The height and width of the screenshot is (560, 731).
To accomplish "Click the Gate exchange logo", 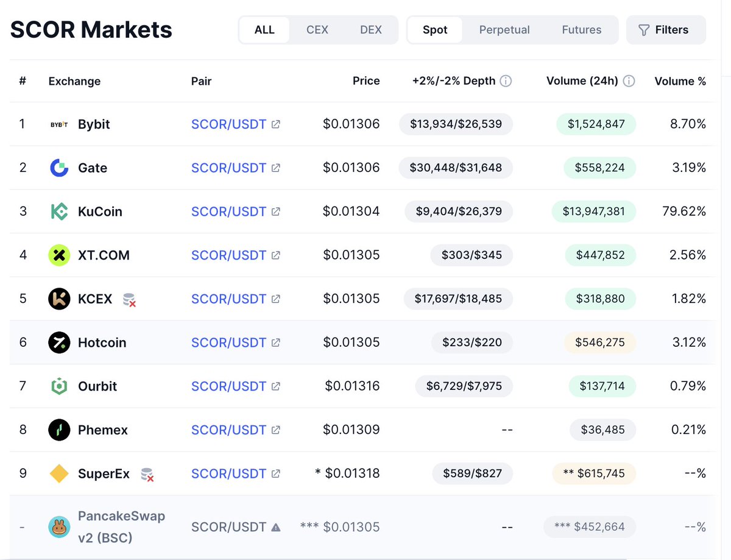I will [x=59, y=168].
